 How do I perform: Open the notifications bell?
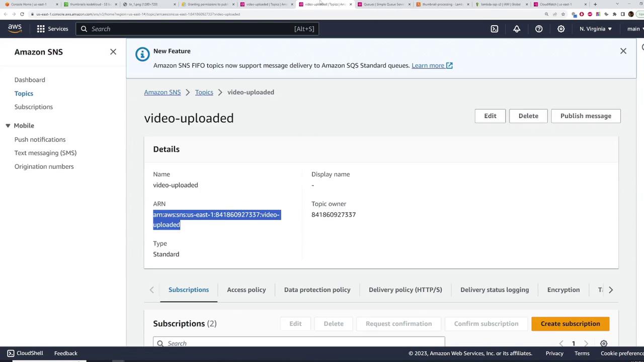[517, 29]
